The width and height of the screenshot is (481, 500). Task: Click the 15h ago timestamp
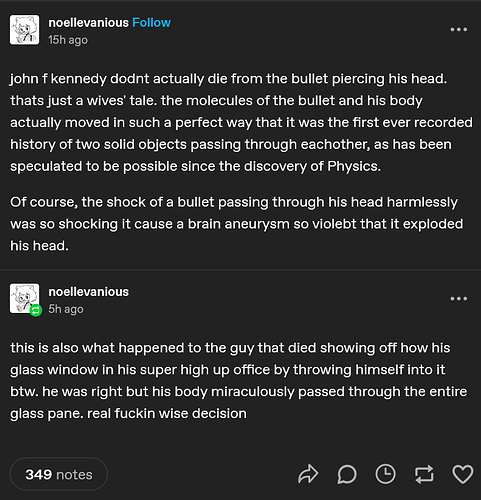[x=68, y=40]
